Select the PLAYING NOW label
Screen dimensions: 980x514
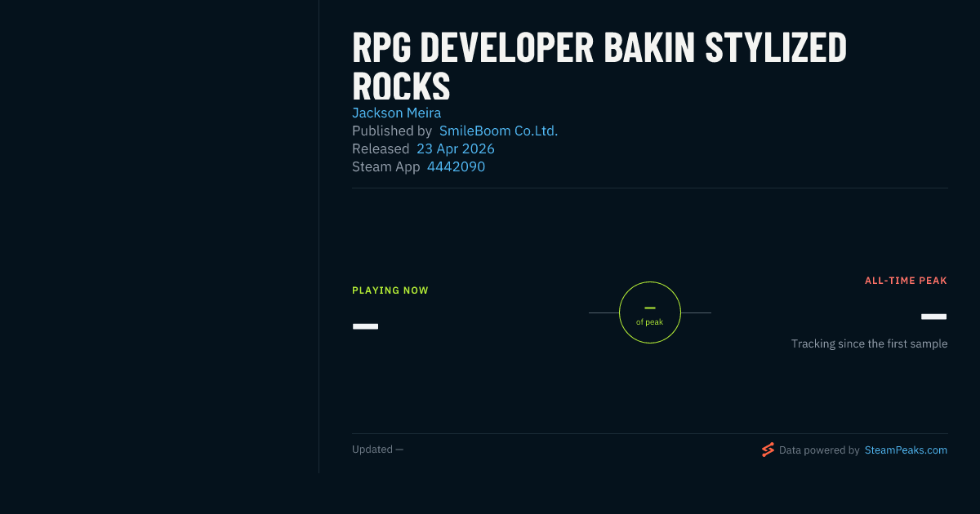click(x=390, y=290)
